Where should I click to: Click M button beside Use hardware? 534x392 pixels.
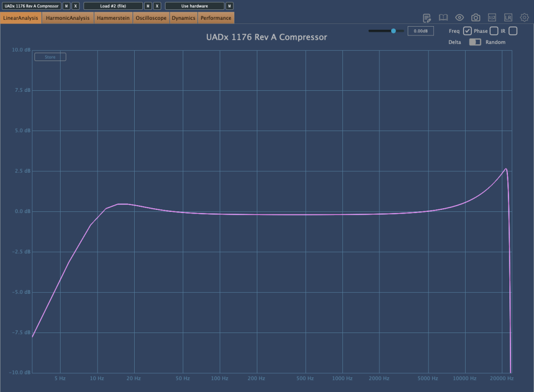tap(230, 6)
